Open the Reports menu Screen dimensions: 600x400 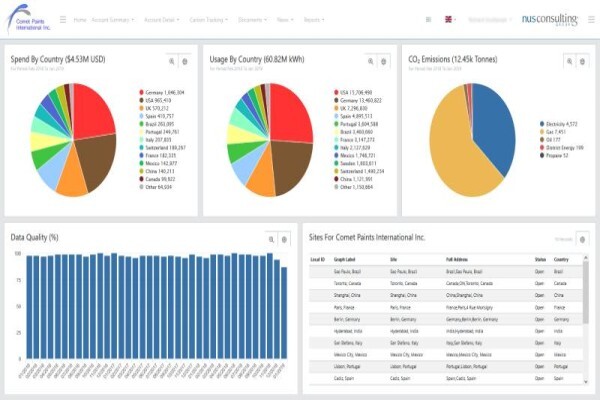point(314,20)
